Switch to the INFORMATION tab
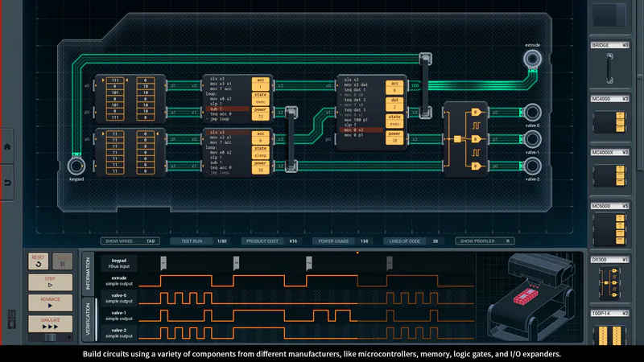This screenshot has height=362, width=644. 88,274
